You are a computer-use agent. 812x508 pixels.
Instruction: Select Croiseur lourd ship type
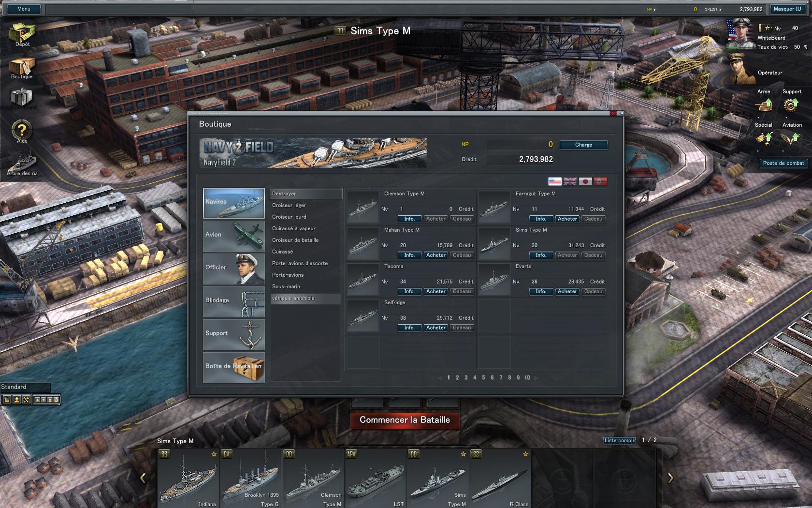(305, 217)
